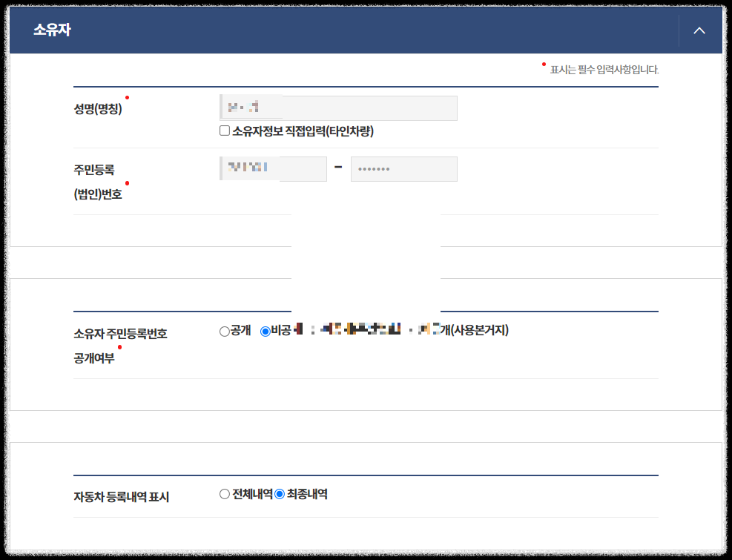
Task: Click the 주민등록번호 front digits field
Action: tap(273, 168)
